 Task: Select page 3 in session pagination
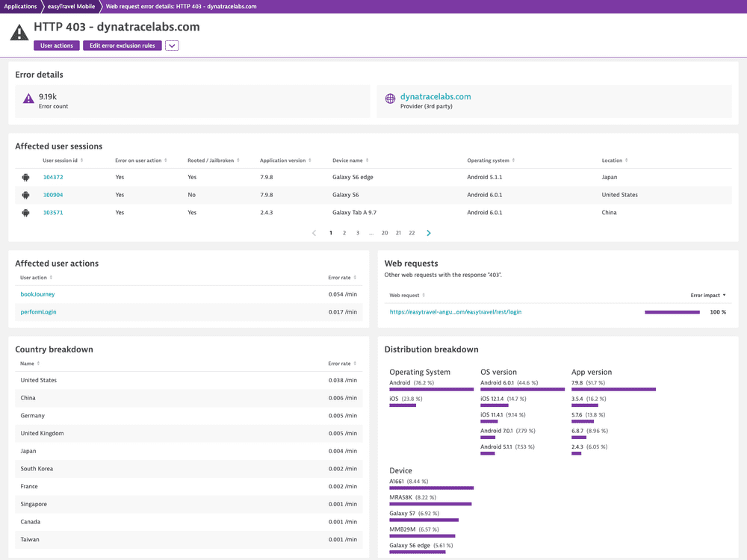(x=357, y=233)
